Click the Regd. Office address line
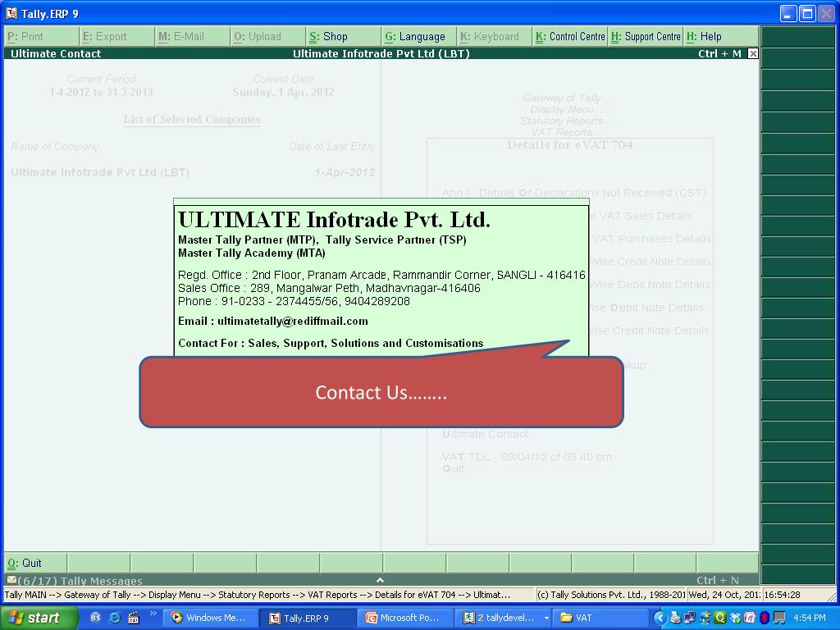 point(381,275)
